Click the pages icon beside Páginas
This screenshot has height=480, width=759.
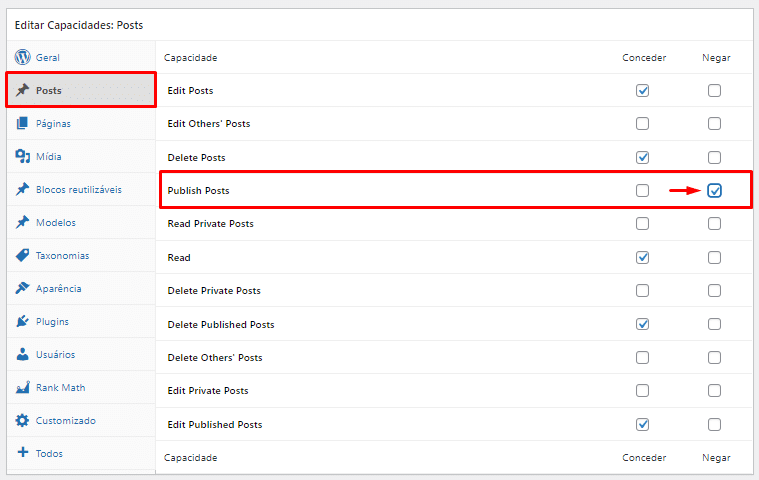[x=22, y=123]
